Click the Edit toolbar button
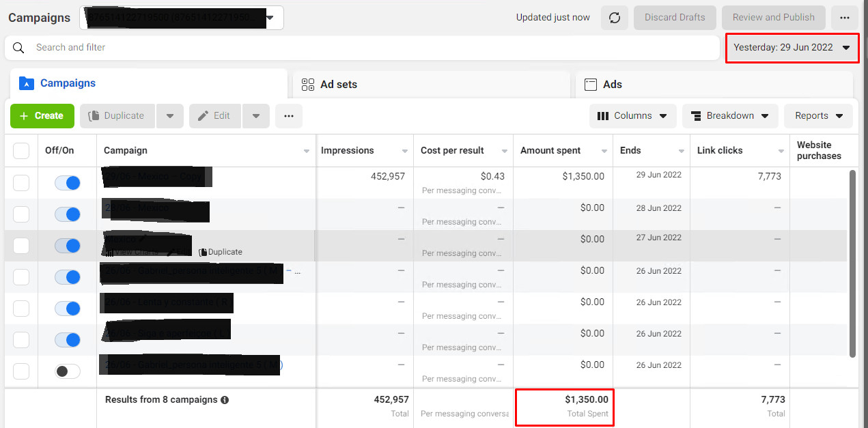868x428 pixels. click(215, 116)
